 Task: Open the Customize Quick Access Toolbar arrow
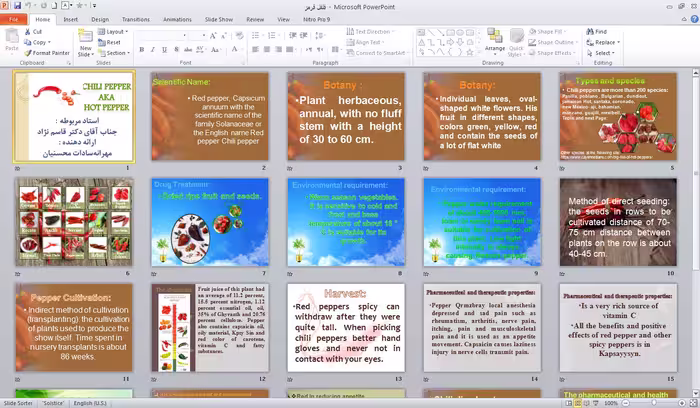[x=95, y=6]
